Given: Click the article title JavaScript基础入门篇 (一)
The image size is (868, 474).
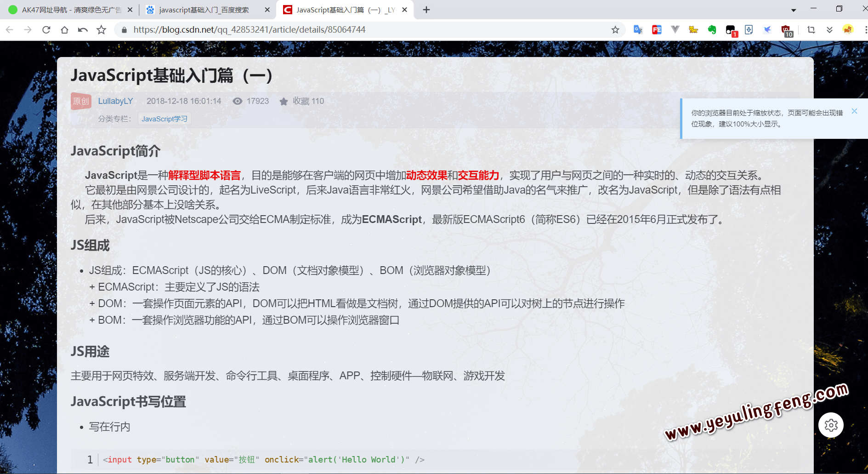Looking at the screenshot, I should click(172, 75).
